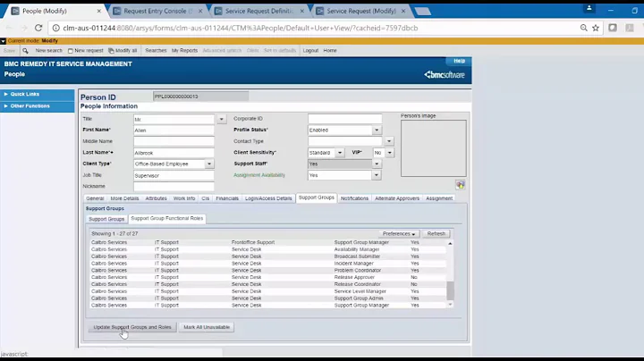Click Mark All Unavailable button
Screen dimensions: 644x361
[207, 327]
